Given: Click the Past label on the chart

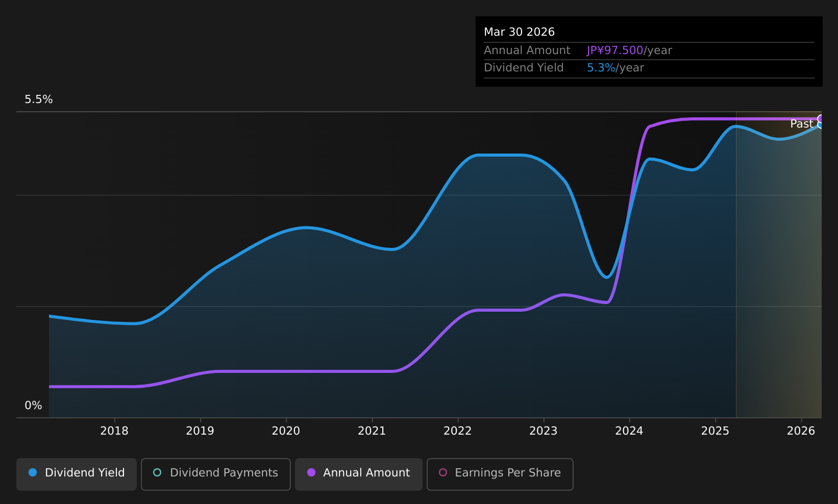Looking at the screenshot, I should pyautogui.click(x=801, y=123).
